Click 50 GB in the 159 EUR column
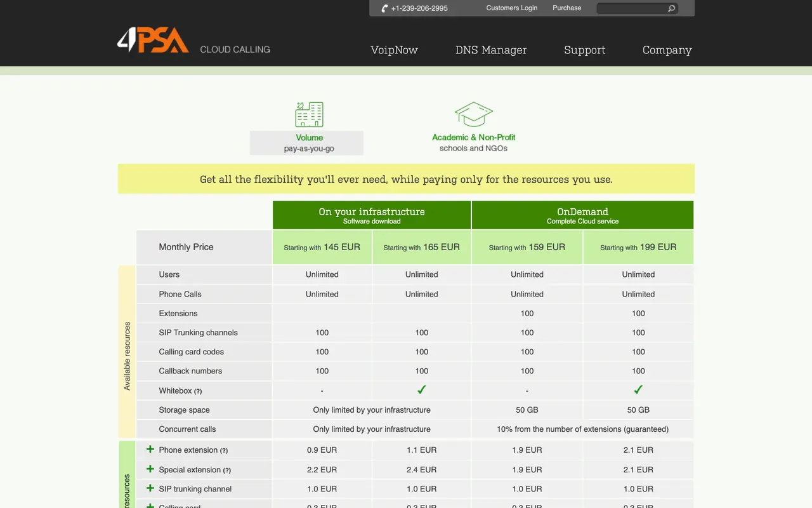812x508 pixels. pos(527,410)
